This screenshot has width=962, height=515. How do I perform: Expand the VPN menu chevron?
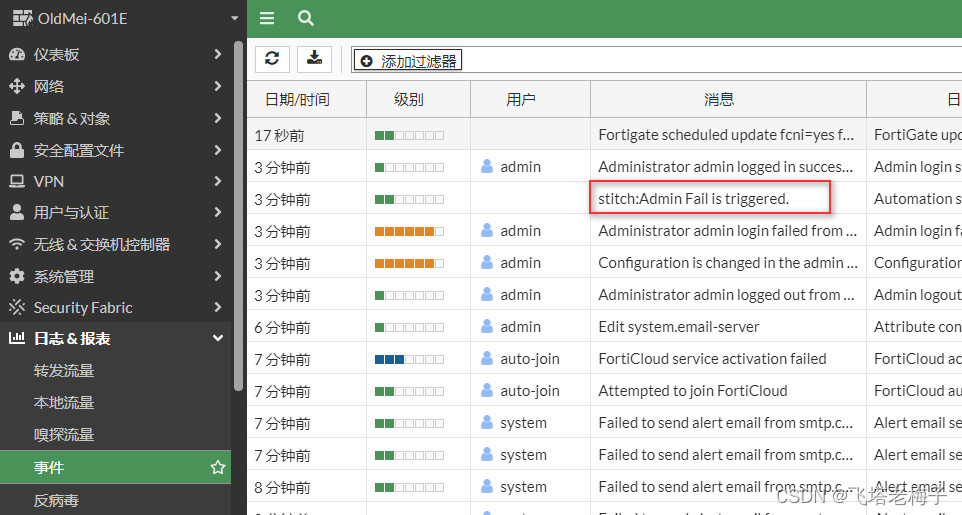[218, 181]
